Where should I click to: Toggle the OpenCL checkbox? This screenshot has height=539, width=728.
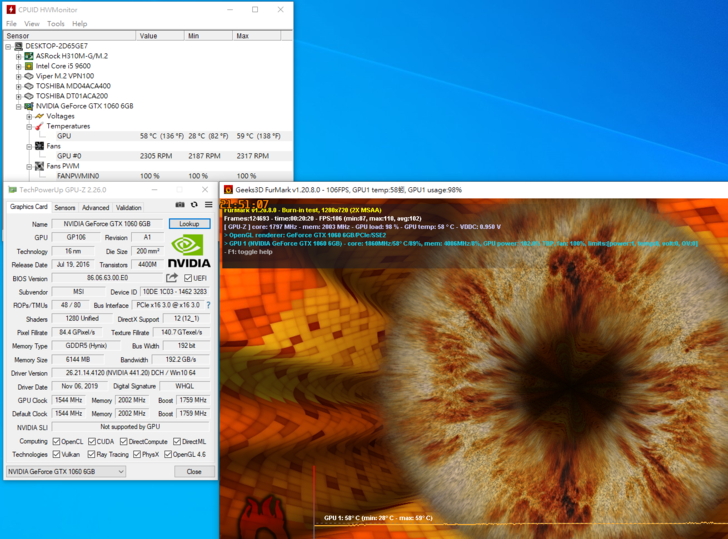pyautogui.click(x=56, y=441)
